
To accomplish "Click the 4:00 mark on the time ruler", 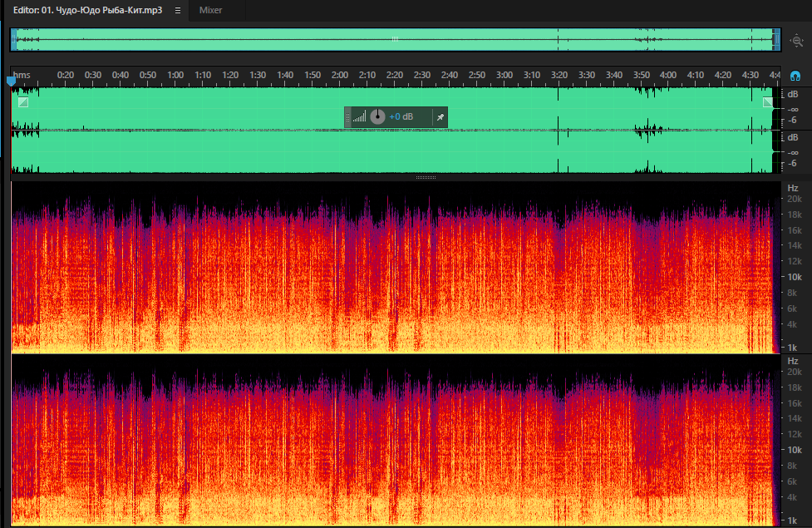I will [x=668, y=75].
